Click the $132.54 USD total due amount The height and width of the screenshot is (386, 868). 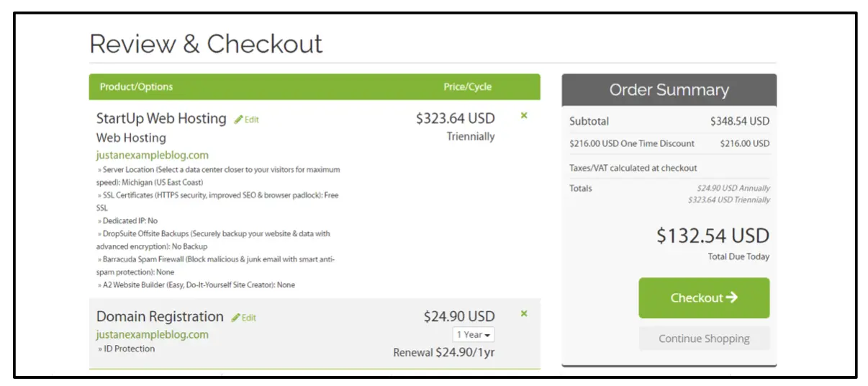713,235
